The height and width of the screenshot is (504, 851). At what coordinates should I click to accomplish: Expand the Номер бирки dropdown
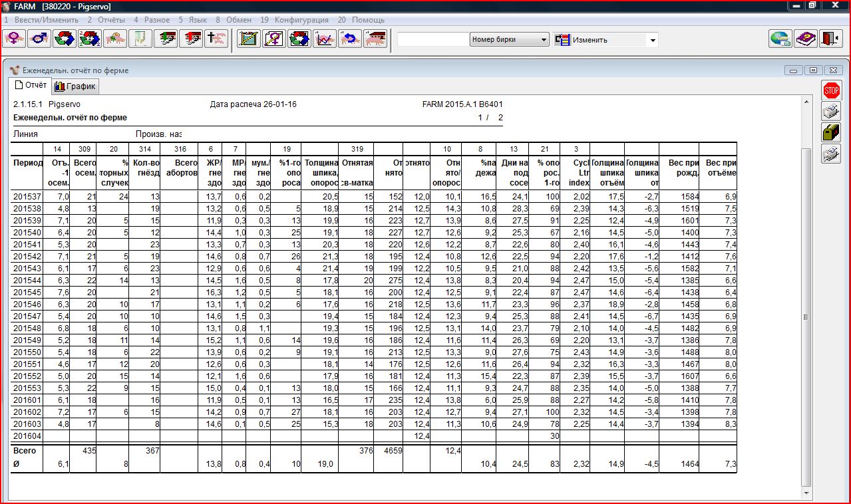(x=544, y=40)
